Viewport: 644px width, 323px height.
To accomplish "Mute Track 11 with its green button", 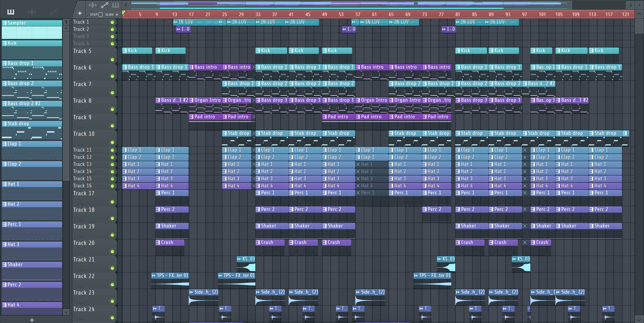I will coord(112,150).
